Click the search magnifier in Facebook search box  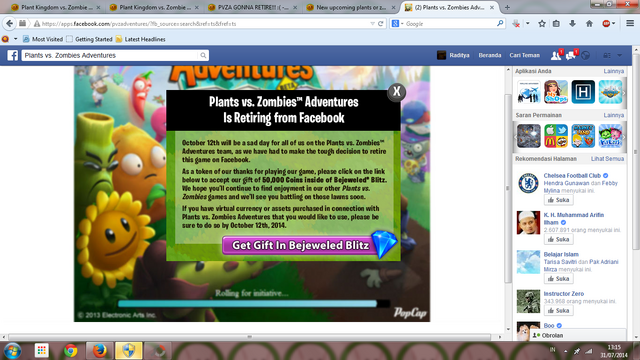point(203,55)
